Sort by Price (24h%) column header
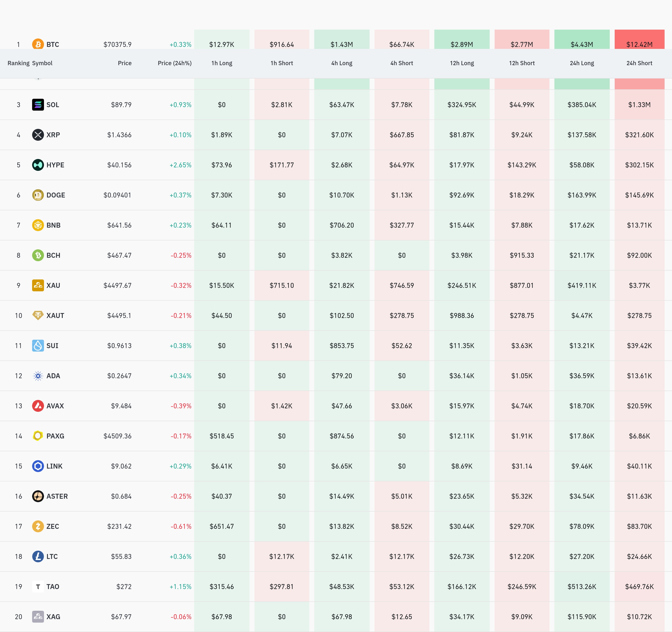The image size is (672, 632). point(174,63)
